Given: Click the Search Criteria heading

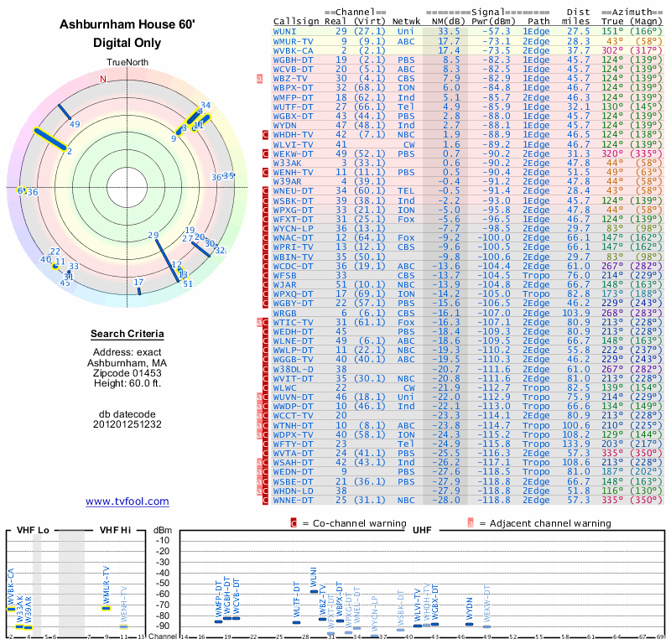Looking at the screenshot, I should [x=127, y=334].
